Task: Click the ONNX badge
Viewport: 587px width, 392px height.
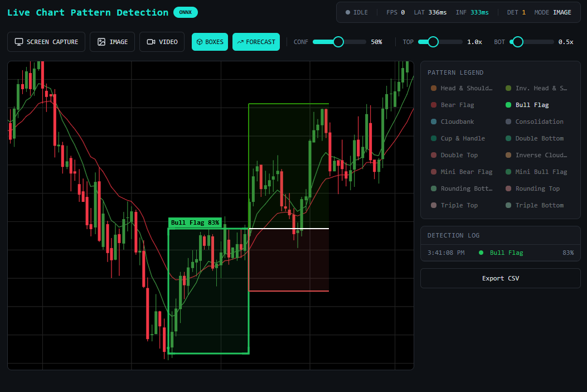Action: 185,12
